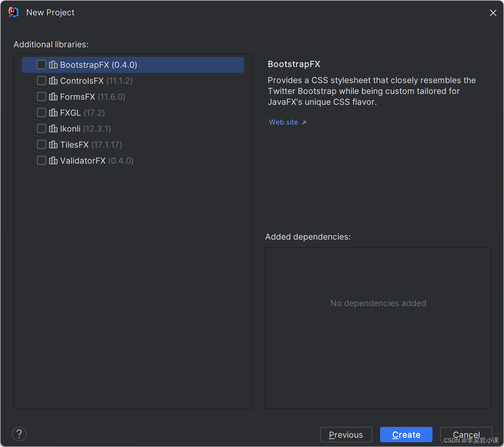The width and height of the screenshot is (504, 447).
Task: Click the 'Added dependencies:' label
Action: (x=308, y=237)
